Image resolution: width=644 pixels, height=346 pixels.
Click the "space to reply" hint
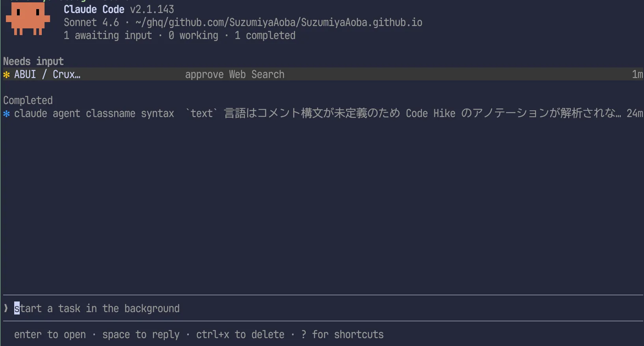[141, 335]
